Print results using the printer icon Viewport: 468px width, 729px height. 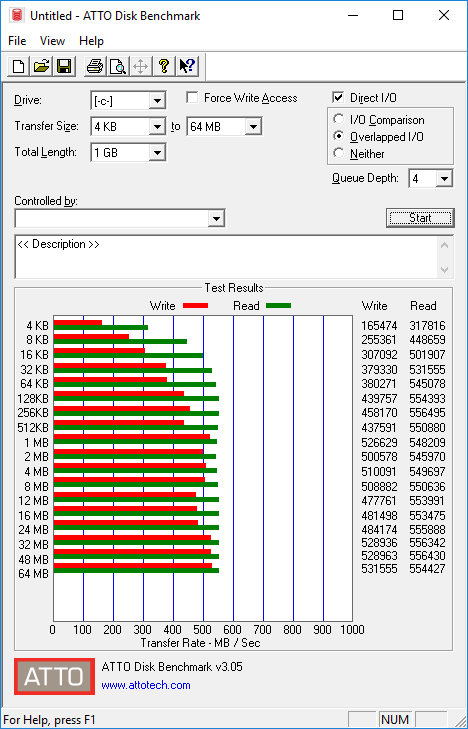pyautogui.click(x=95, y=66)
